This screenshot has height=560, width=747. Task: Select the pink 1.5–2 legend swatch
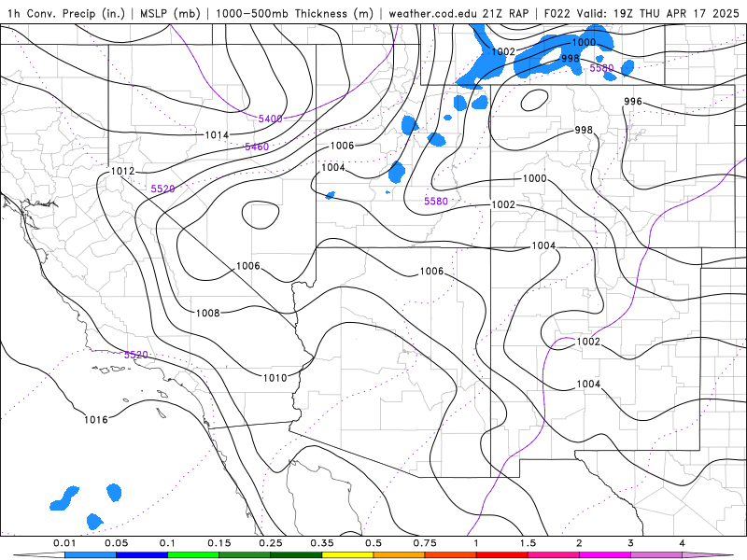[x=554, y=555]
